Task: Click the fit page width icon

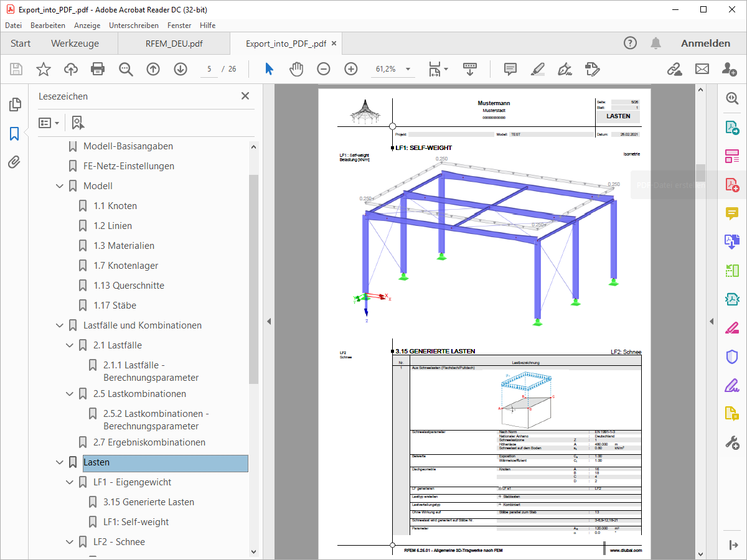Action: [435, 69]
